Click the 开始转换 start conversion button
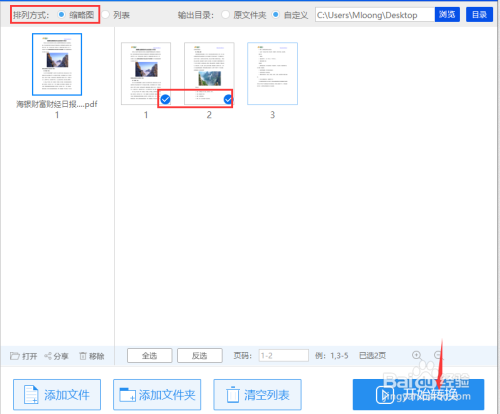 pyautogui.click(x=419, y=395)
